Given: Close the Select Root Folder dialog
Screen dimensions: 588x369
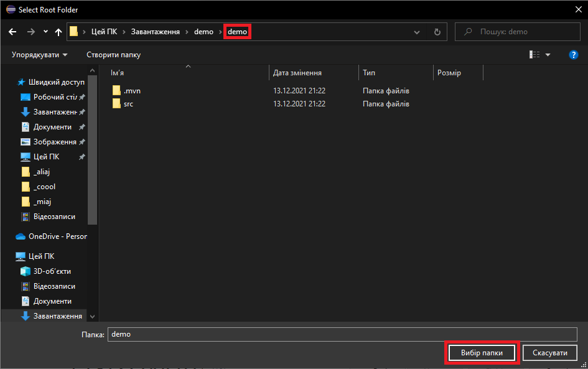Looking at the screenshot, I should [x=579, y=10].
